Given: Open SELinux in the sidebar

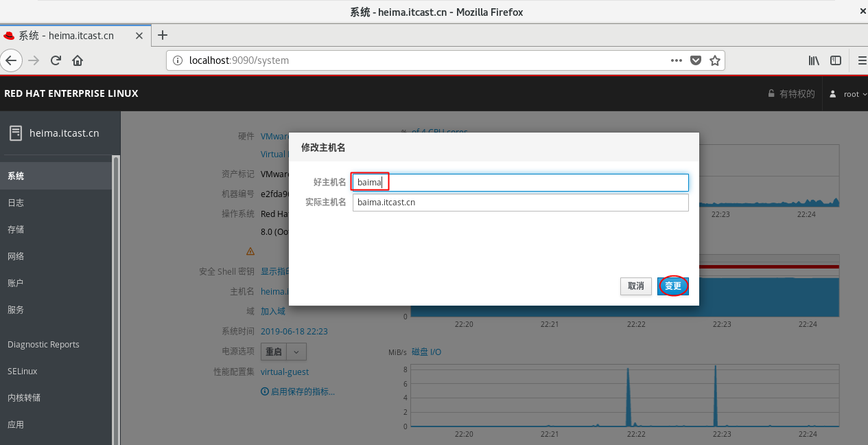Looking at the screenshot, I should point(56,372).
